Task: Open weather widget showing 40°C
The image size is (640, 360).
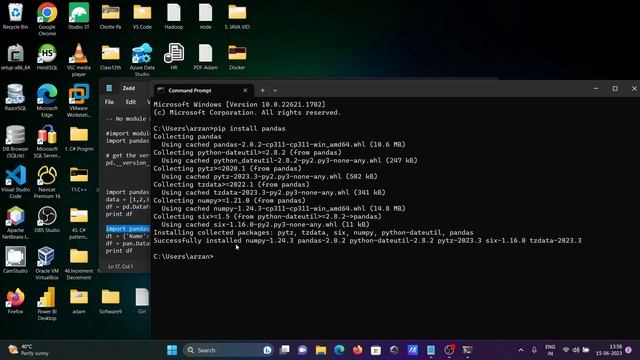Action: click(x=29, y=350)
